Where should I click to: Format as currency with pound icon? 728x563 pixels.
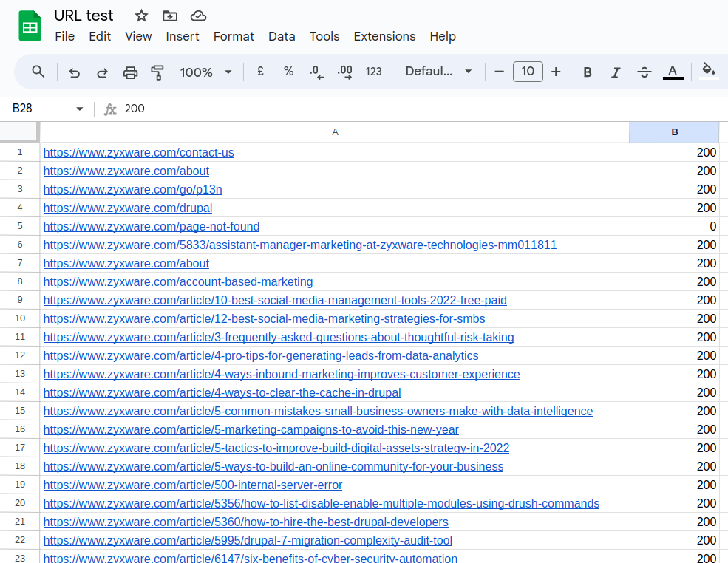(x=260, y=72)
